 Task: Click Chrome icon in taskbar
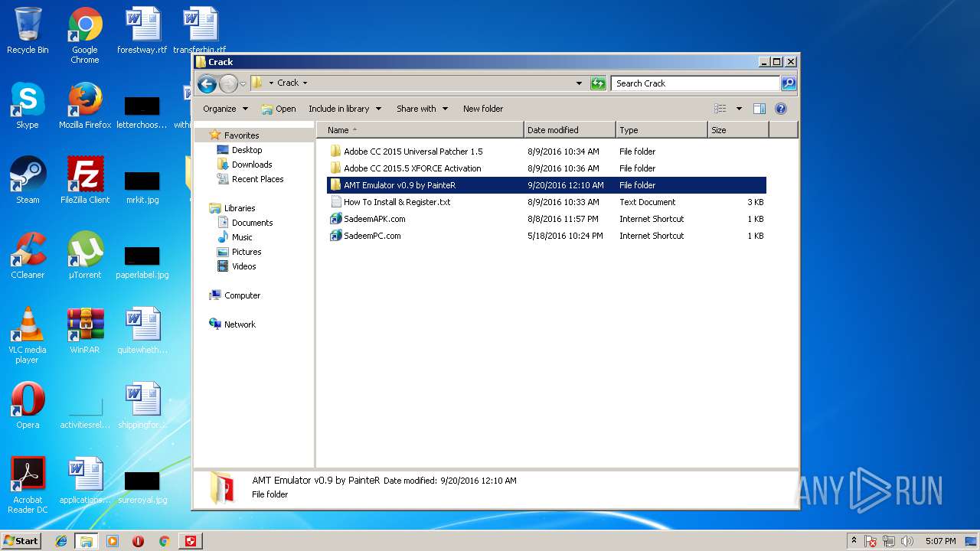pos(164,541)
